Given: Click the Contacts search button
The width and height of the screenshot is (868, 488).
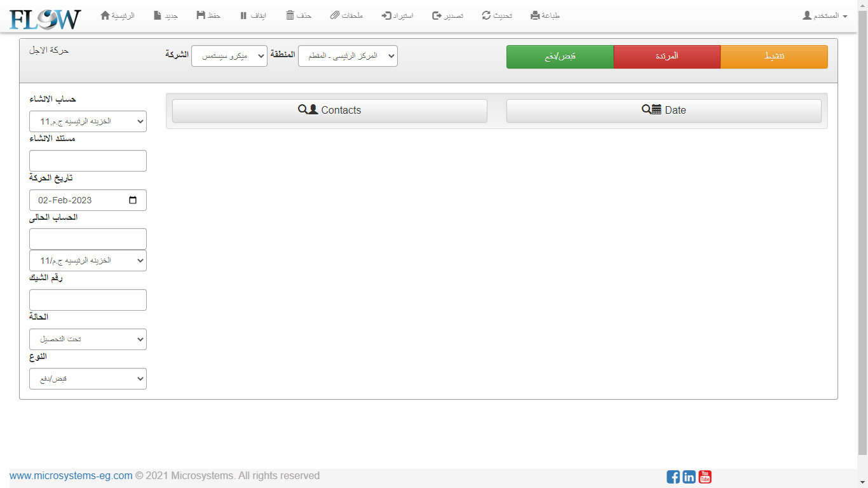Looking at the screenshot, I should click(329, 111).
